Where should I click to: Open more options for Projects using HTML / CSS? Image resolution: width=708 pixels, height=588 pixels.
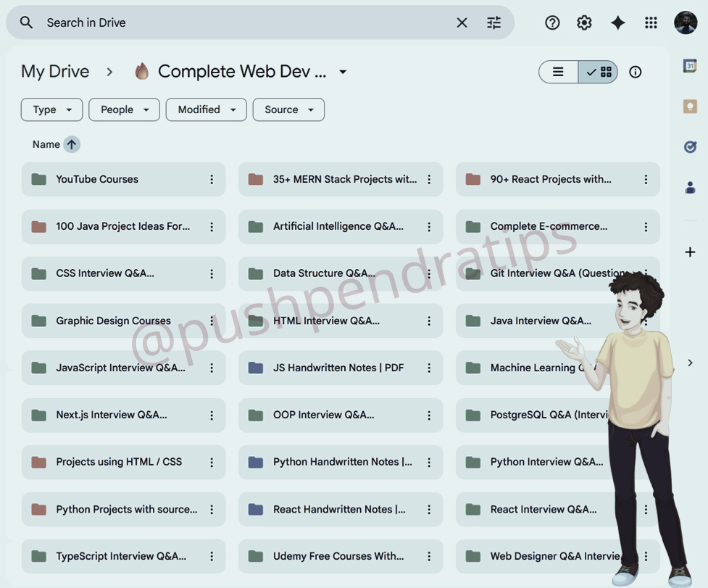[x=212, y=462]
